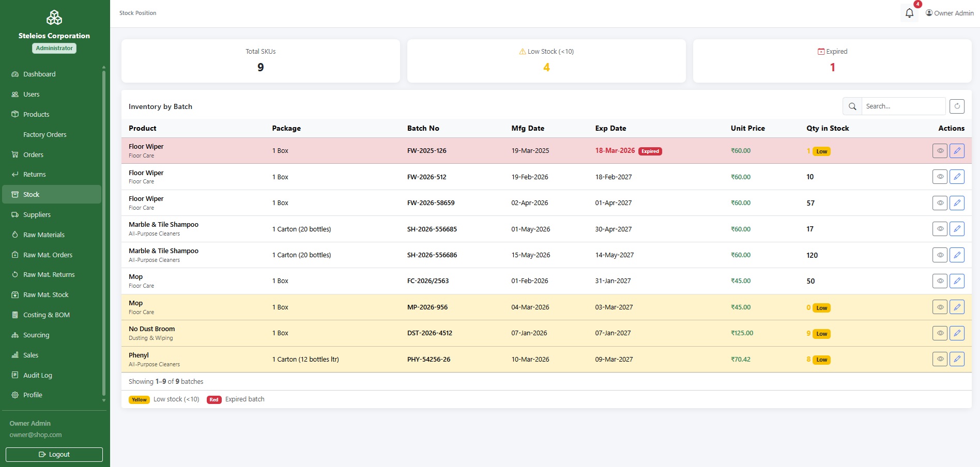Click the Expired summary card
This screenshot has width=980, height=467.
click(x=832, y=61)
